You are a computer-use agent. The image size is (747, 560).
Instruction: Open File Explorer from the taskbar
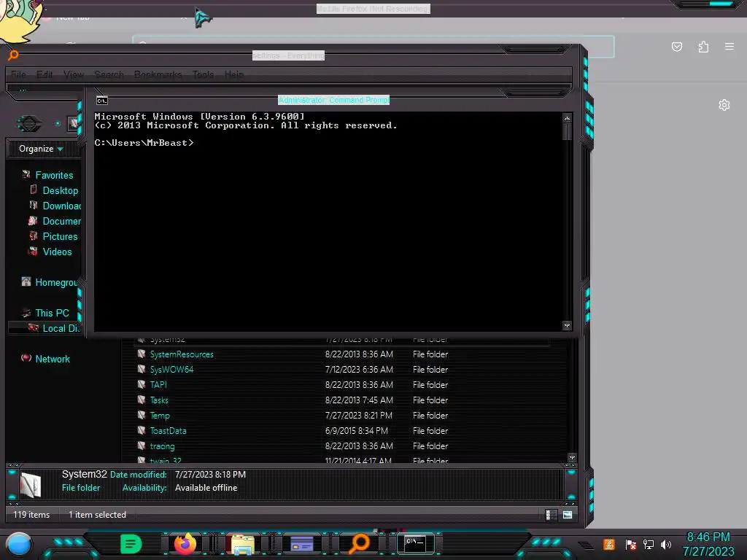(242, 544)
